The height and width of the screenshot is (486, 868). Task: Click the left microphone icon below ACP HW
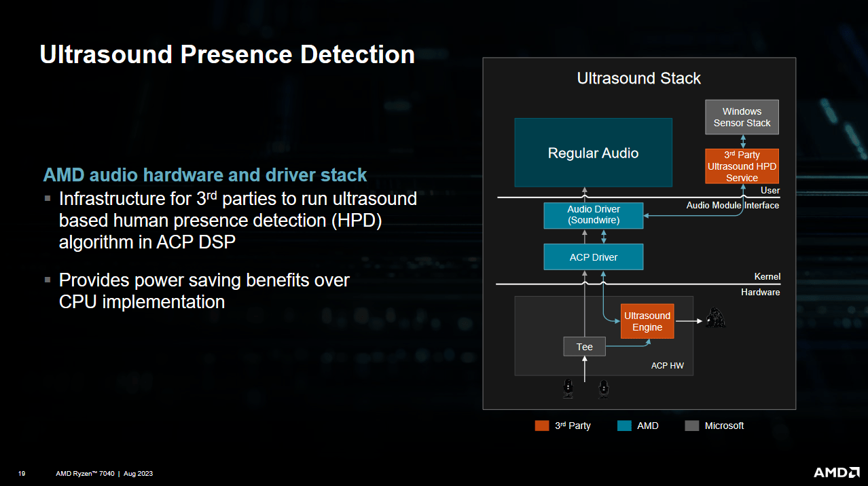pyautogui.click(x=568, y=388)
